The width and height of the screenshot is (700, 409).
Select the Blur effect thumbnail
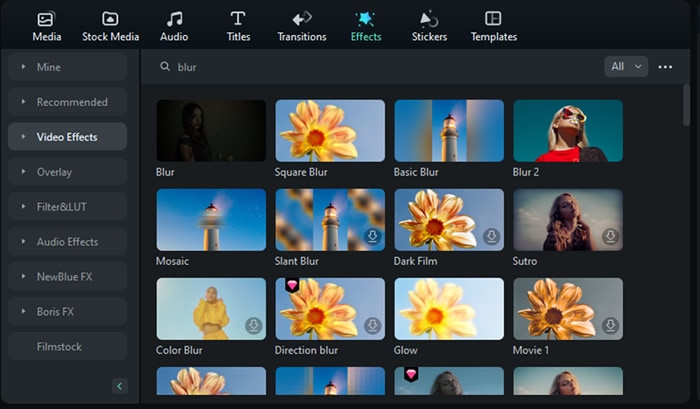[211, 130]
